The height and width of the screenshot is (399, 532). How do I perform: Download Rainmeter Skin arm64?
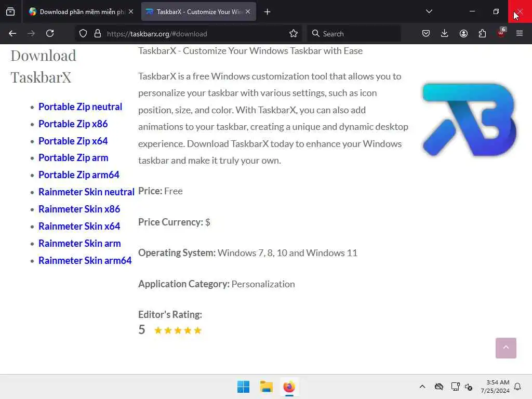pyautogui.click(x=85, y=261)
